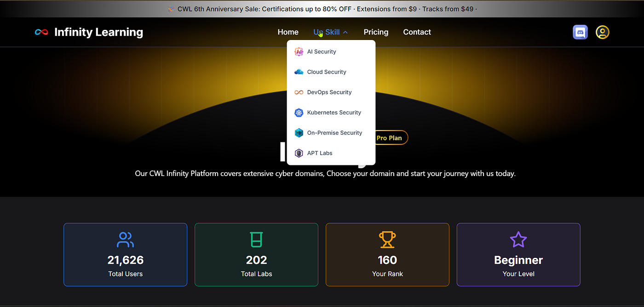Click the Cloud Security cloud icon
This screenshot has width=644, height=307.
[x=299, y=72]
